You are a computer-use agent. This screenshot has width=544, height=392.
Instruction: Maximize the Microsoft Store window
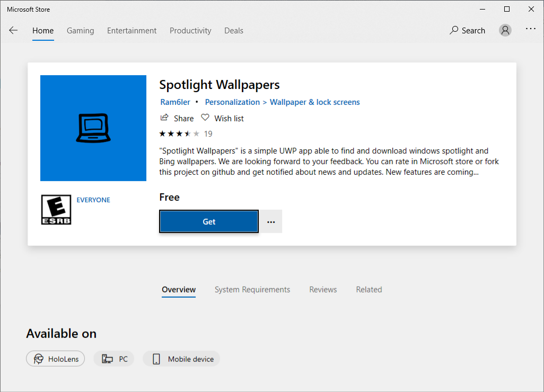(x=507, y=10)
